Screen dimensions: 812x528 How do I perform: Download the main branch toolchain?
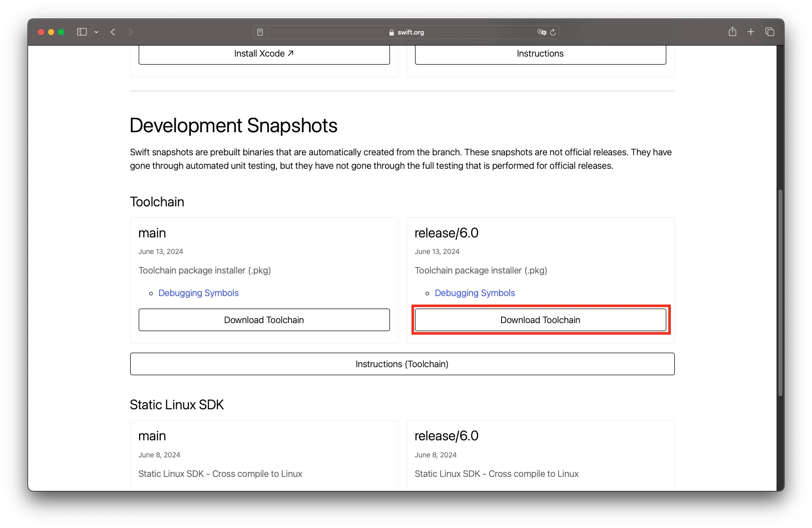[x=264, y=320]
